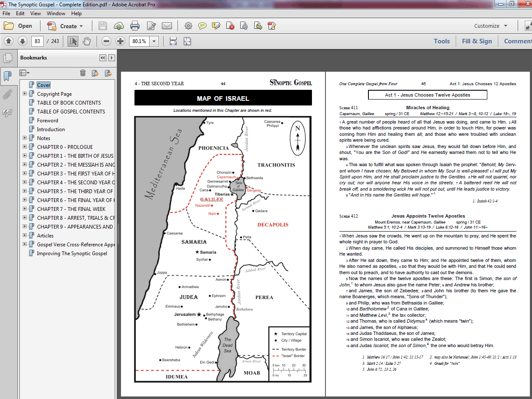Expand CHAPTER 0 - PROLOGUE bookmark
532x399 pixels.
(25, 147)
